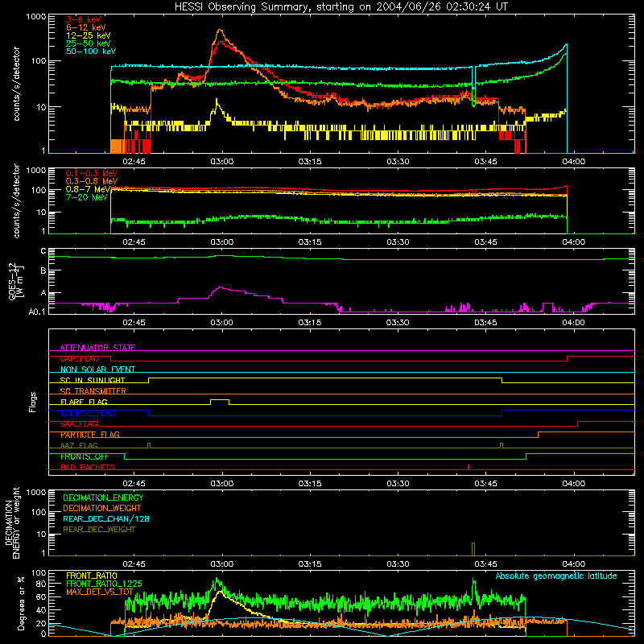Click the REAR_DEC_WEIGHT spike in the decimation panel
The image size is (644, 644).
[x=473, y=549]
